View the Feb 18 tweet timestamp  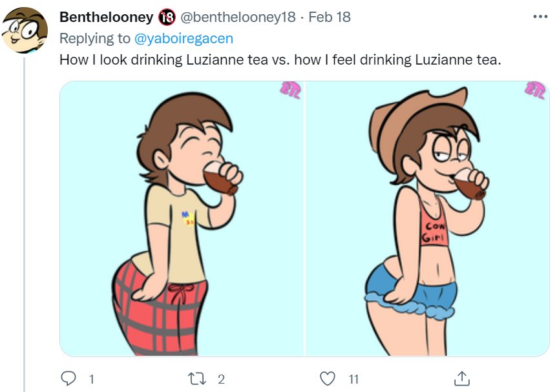[330, 17]
